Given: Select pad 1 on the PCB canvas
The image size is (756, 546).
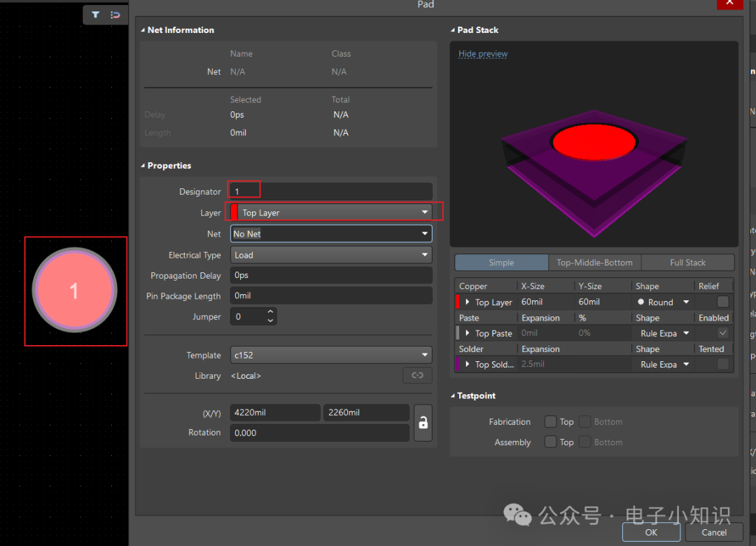Looking at the screenshot, I should pyautogui.click(x=75, y=290).
